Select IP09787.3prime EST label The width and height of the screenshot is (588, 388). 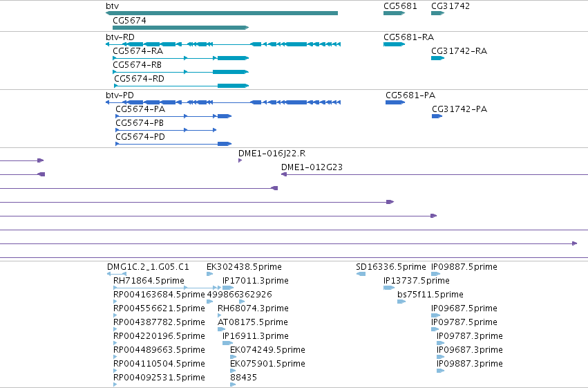470,336
